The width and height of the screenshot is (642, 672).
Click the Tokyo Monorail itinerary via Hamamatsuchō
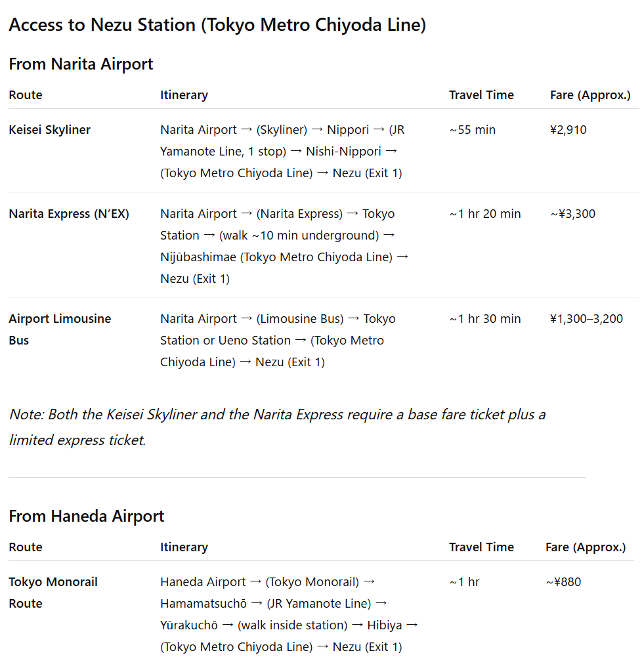(289, 614)
